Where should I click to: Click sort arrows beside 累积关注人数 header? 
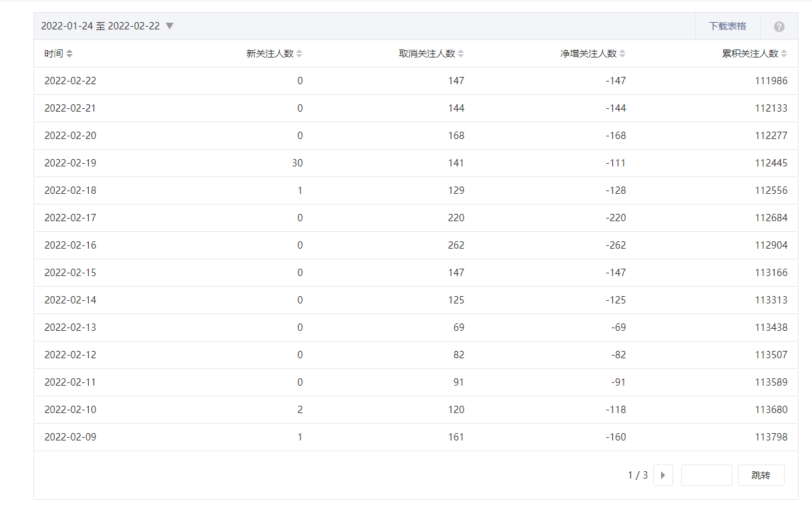pos(784,53)
